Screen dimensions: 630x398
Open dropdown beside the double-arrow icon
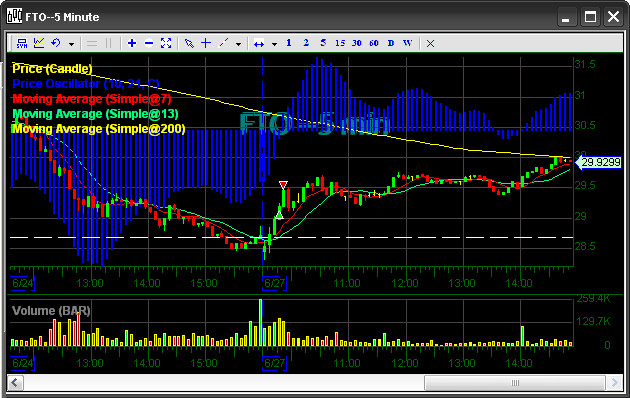(x=274, y=44)
